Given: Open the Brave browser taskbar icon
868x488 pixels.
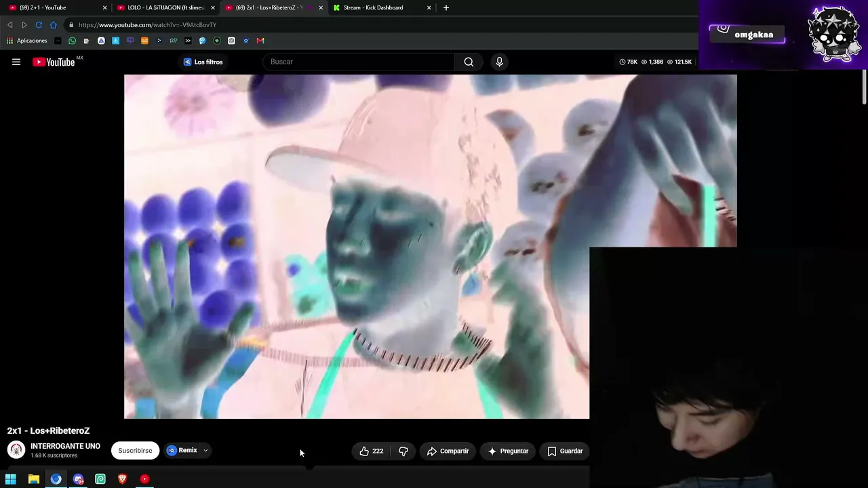Looking at the screenshot, I should click(123, 479).
